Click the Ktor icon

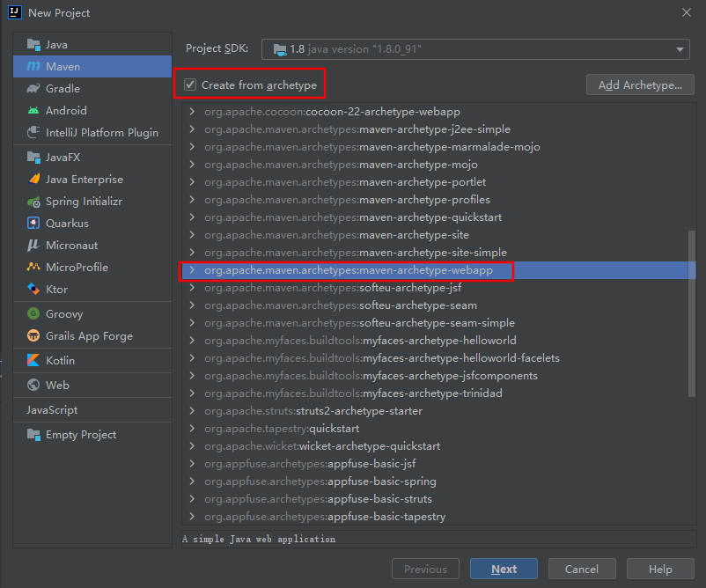33,289
